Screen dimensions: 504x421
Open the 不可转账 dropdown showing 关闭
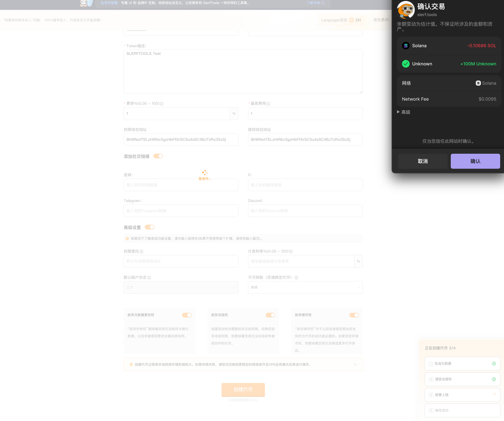pos(305,287)
